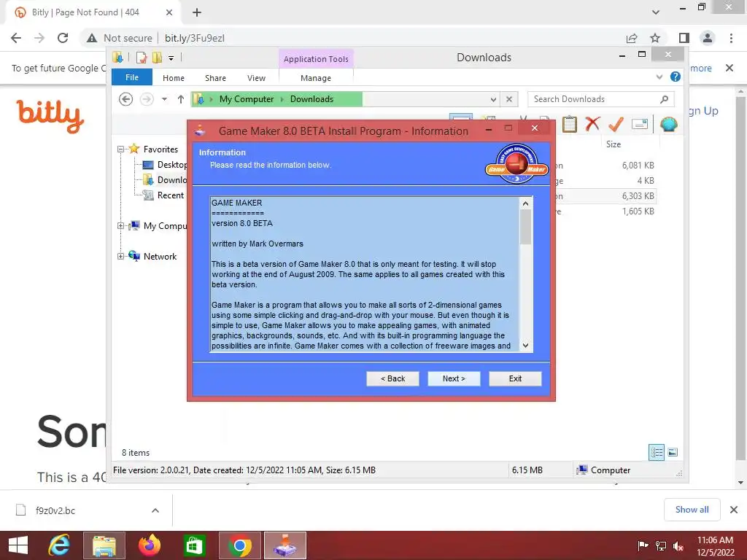Click Properties icon in Explorer quick access toolbar

(142, 58)
